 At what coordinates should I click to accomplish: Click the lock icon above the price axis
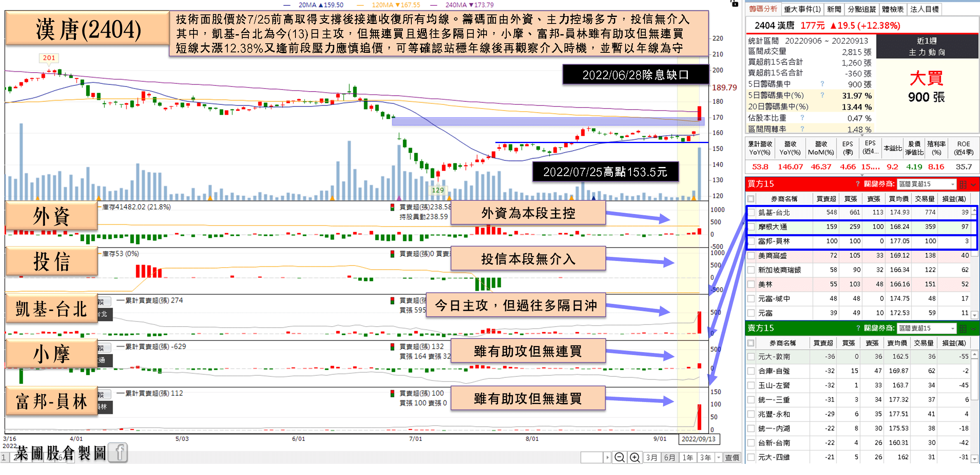[x=734, y=3]
